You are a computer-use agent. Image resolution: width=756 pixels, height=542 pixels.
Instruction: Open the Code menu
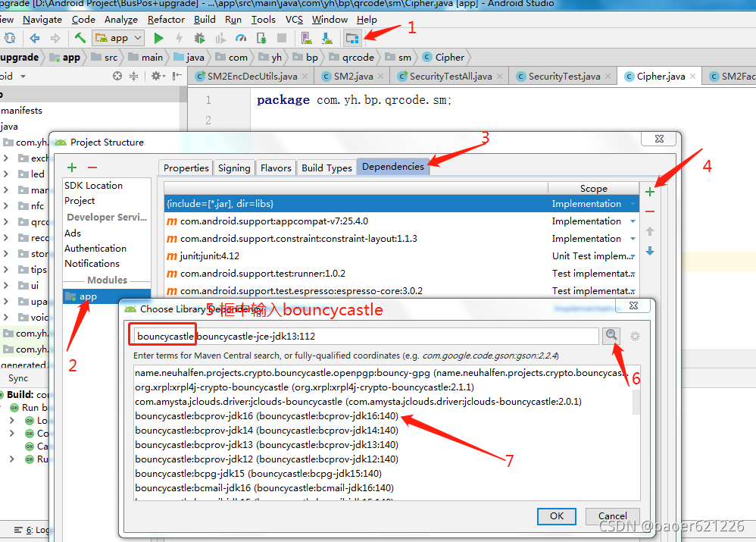pos(83,19)
